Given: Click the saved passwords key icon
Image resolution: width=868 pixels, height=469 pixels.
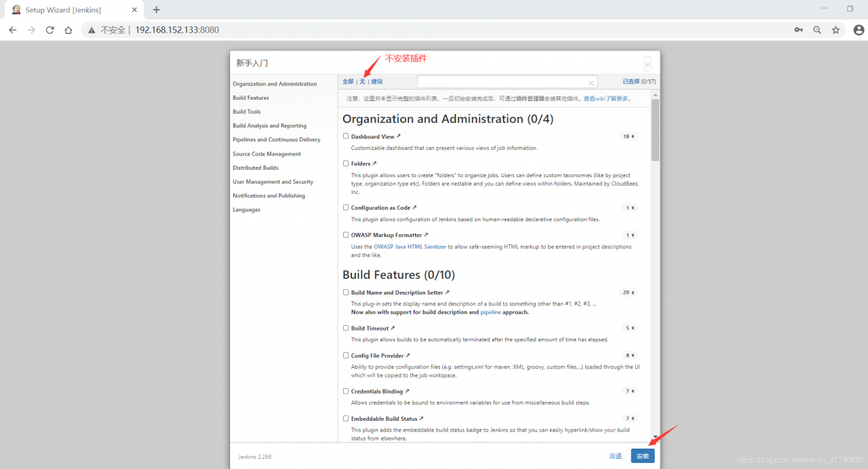Looking at the screenshot, I should point(799,30).
